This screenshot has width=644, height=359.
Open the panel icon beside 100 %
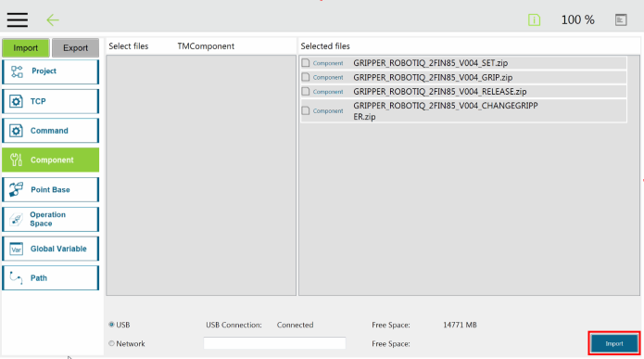[x=621, y=19]
